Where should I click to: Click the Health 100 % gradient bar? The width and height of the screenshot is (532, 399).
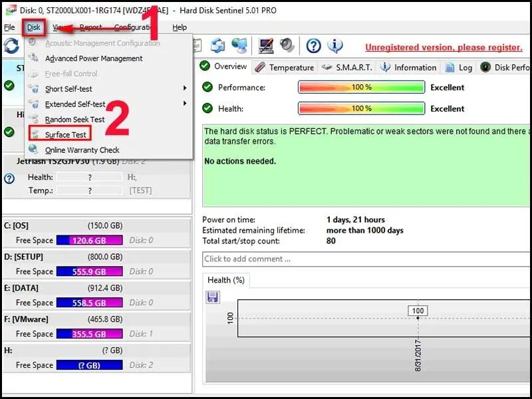(361, 108)
